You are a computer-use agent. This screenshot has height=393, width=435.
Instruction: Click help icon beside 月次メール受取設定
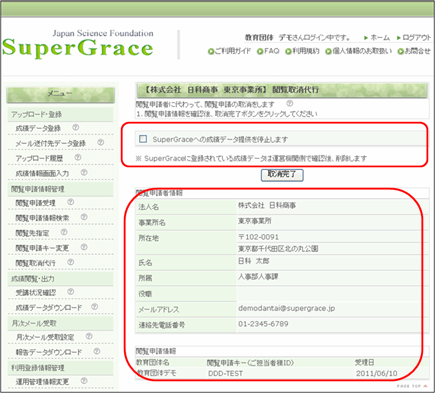click(x=89, y=336)
